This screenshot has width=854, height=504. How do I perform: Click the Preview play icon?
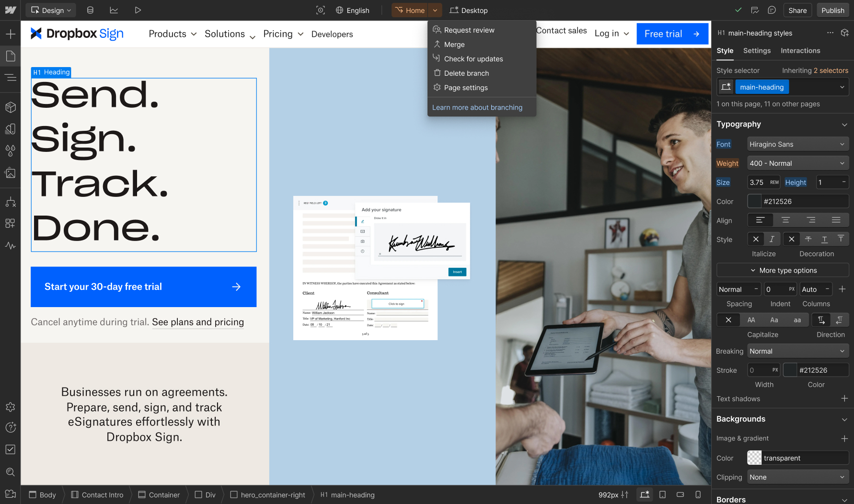(138, 10)
